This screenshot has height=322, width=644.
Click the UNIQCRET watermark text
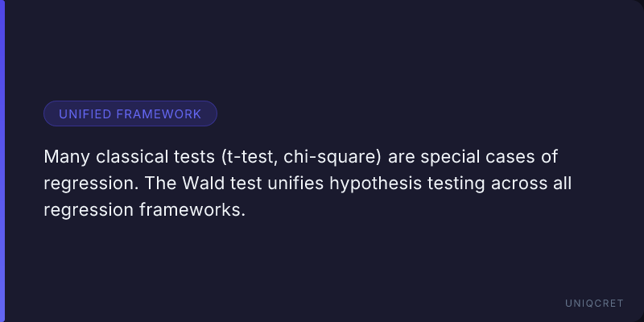click(x=595, y=303)
